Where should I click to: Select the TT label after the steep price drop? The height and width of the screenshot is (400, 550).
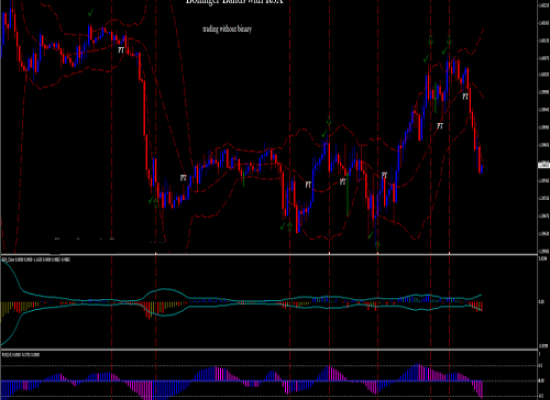click(x=183, y=178)
